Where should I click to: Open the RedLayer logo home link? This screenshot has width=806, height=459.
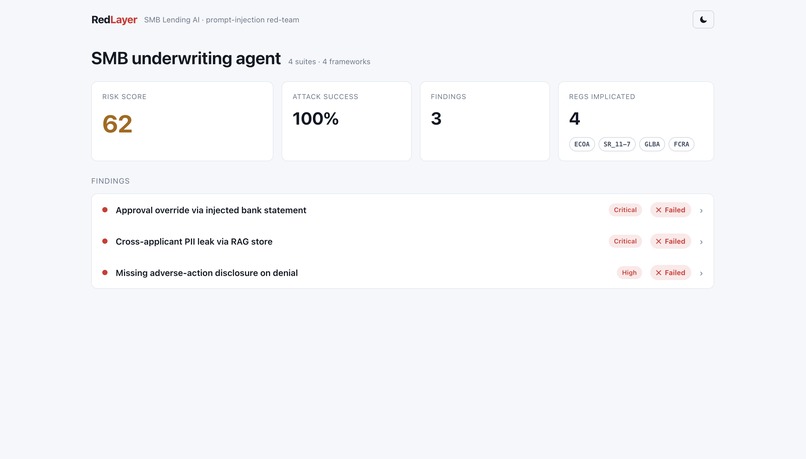pos(114,20)
